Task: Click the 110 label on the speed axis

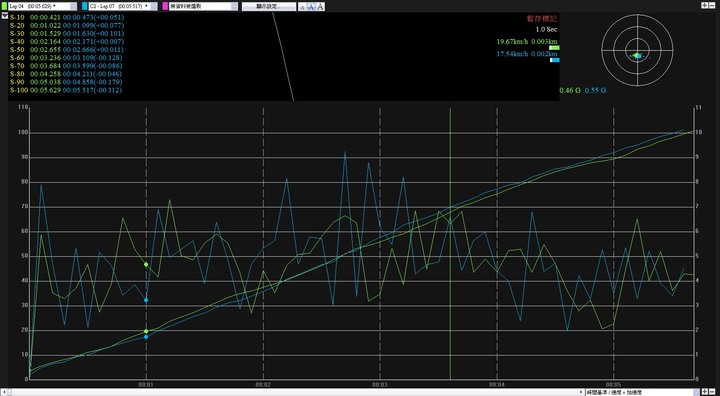Action: [x=23, y=107]
